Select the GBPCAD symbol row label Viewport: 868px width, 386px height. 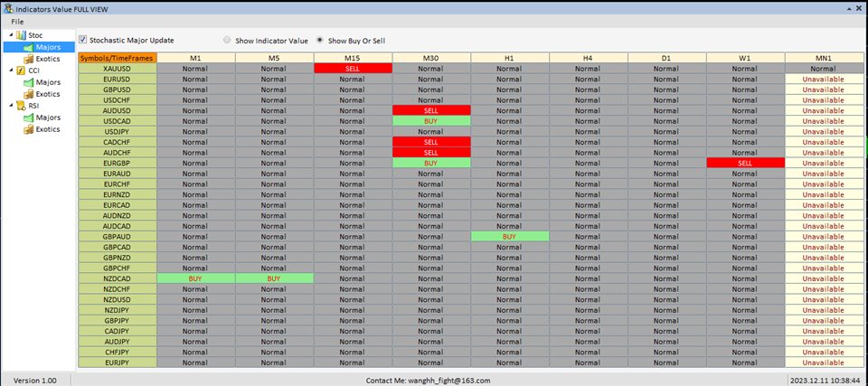coord(118,247)
